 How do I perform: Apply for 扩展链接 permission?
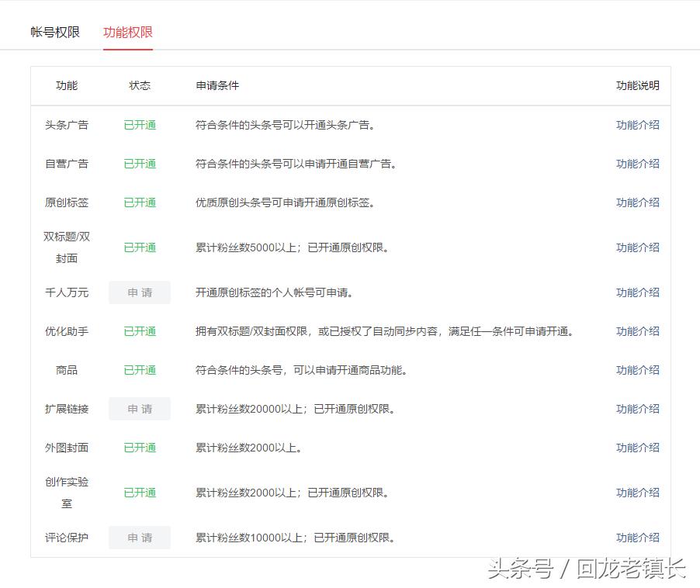click(x=140, y=409)
